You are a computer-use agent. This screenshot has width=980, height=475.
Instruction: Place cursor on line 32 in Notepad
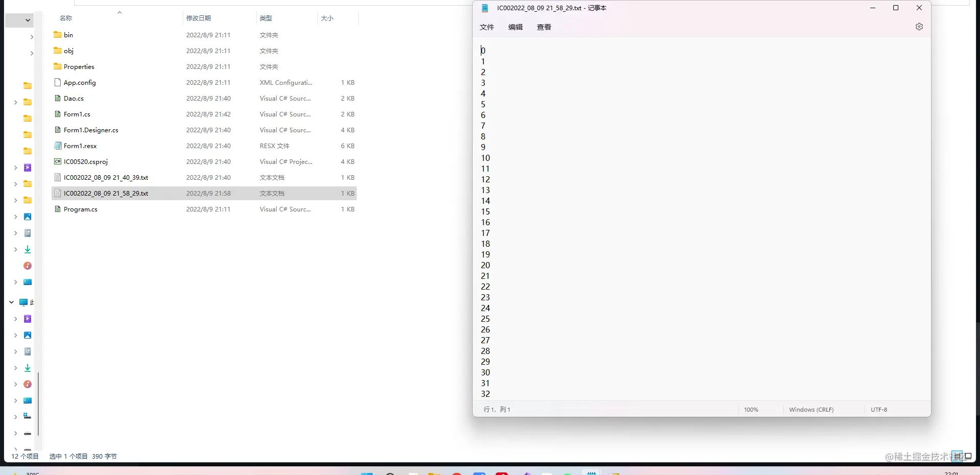click(x=485, y=394)
